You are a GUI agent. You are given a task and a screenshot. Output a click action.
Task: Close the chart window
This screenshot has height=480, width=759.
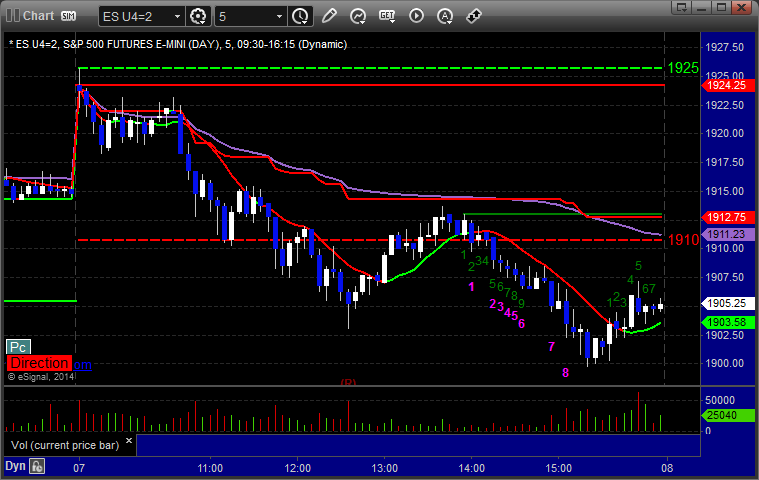[741, 7]
